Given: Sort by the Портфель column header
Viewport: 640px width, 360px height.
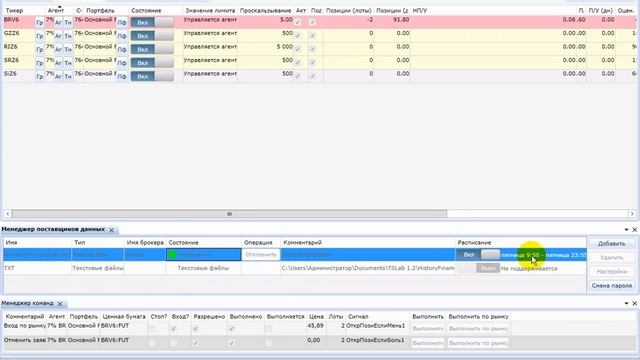Looking at the screenshot, I should coord(100,11).
